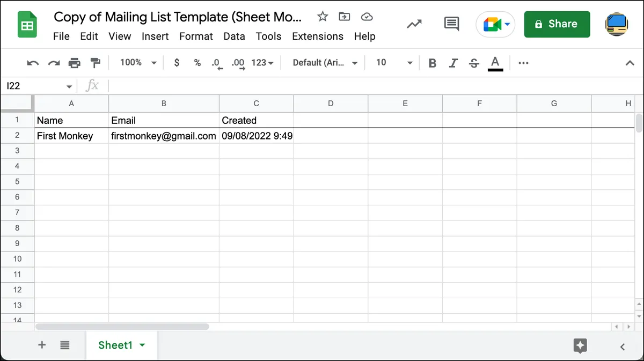Click the scroll right arrow button
This screenshot has width=644, height=361.
point(628,326)
